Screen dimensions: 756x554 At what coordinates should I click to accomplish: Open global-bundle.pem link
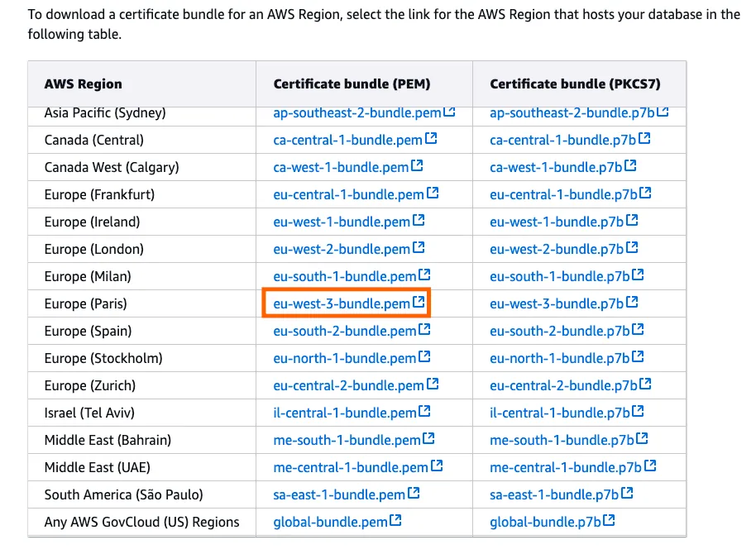(x=337, y=523)
